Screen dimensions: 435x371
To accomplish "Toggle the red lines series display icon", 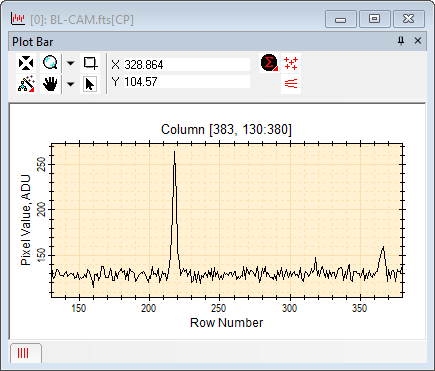I will (291, 83).
